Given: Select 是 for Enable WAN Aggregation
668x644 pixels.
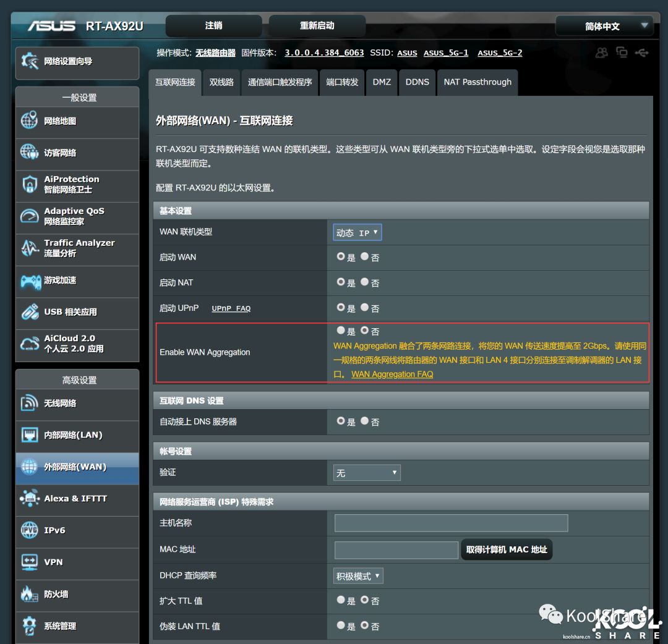Looking at the screenshot, I should [x=340, y=330].
